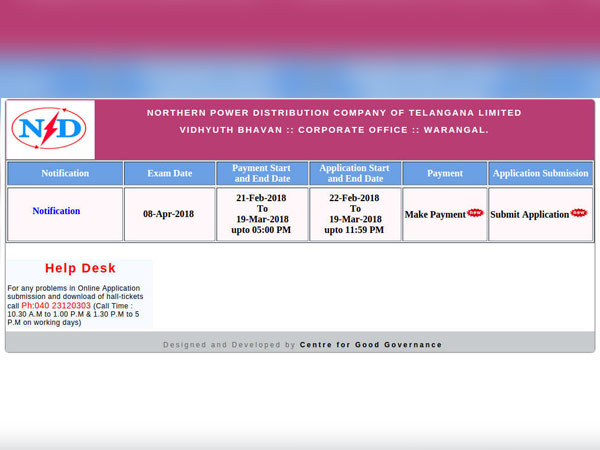This screenshot has width=600, height=450.
Task: Click the Exam Date column header
Action: [169, 173]
